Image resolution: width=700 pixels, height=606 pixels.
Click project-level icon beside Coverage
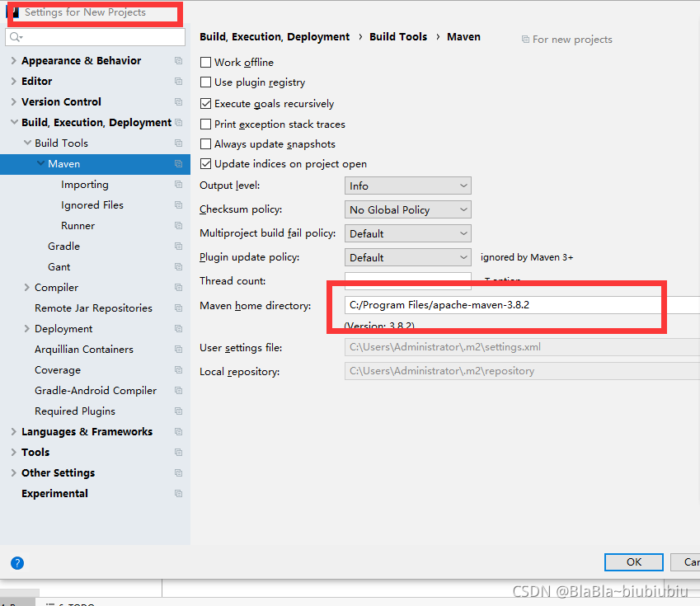179,370
